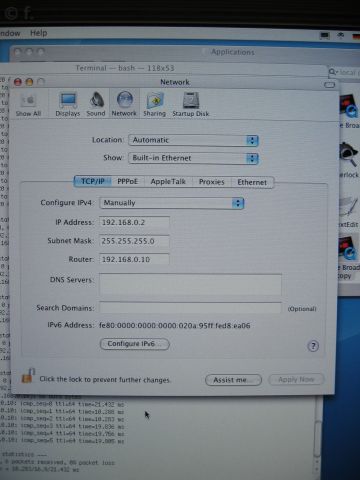Screen dimensions: 360x480
Task: Click the IP Address field
Action: 134,222
